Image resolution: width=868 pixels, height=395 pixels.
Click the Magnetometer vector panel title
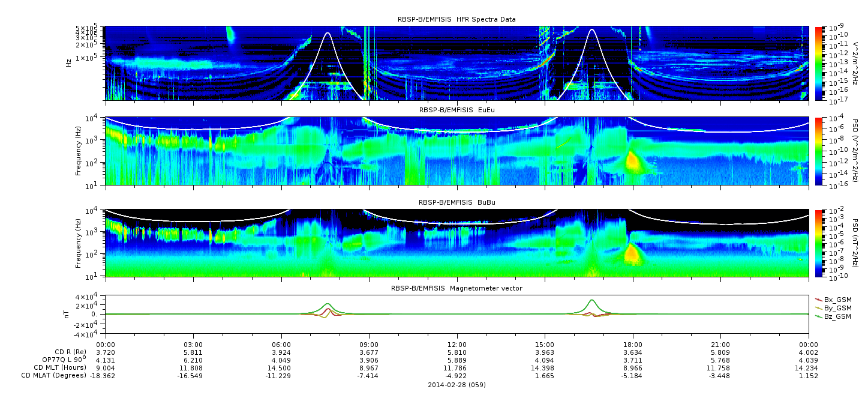456,288
